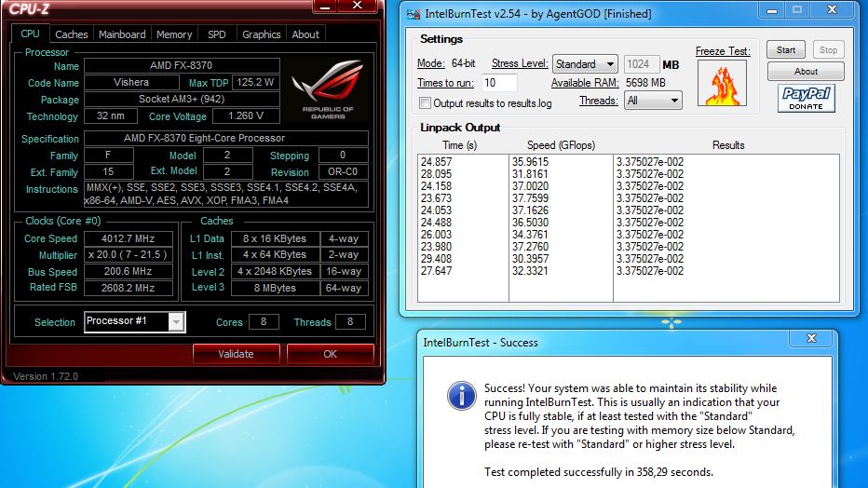Open the Caches tab

click(72, 34)
